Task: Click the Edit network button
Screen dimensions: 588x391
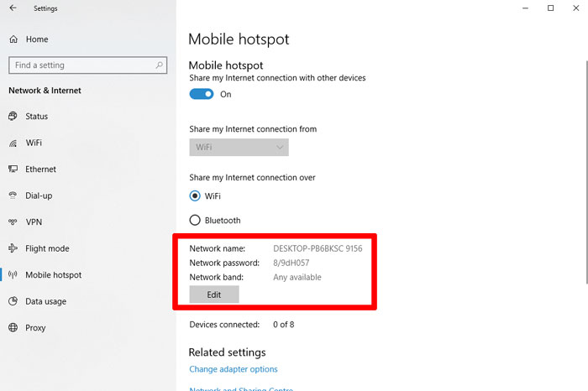Action: [214, 295]
